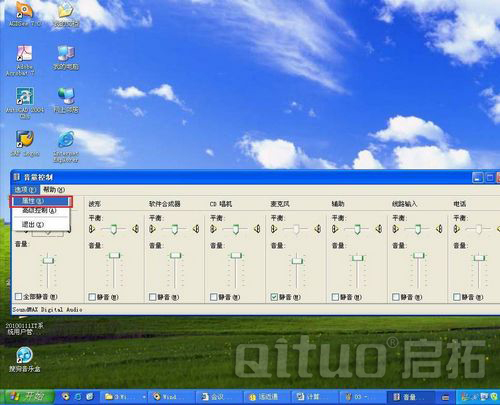Screen dimensions: 500x405
Task: Click the right speaker icon under 线路输入 balance
Action: point(439,229)
